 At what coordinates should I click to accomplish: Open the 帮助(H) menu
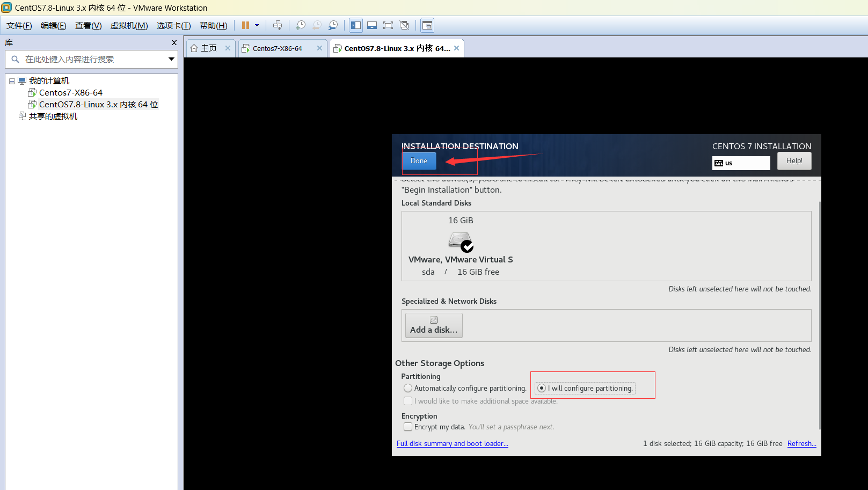tap(214, 26)
